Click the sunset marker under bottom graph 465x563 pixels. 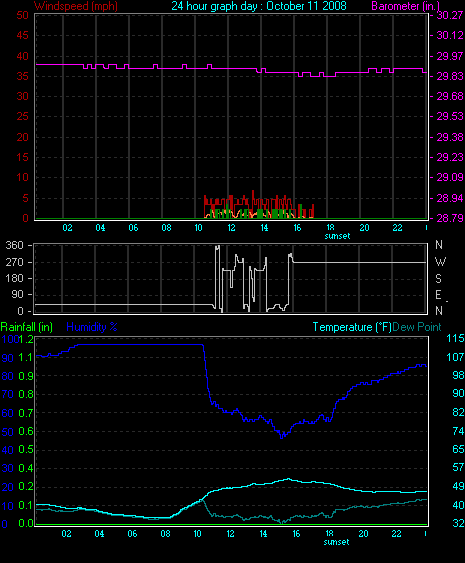(x=336, y=542)
